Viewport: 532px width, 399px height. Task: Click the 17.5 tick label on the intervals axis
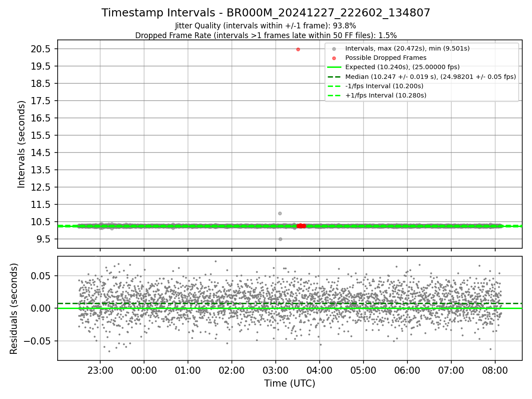coord(41,101)
